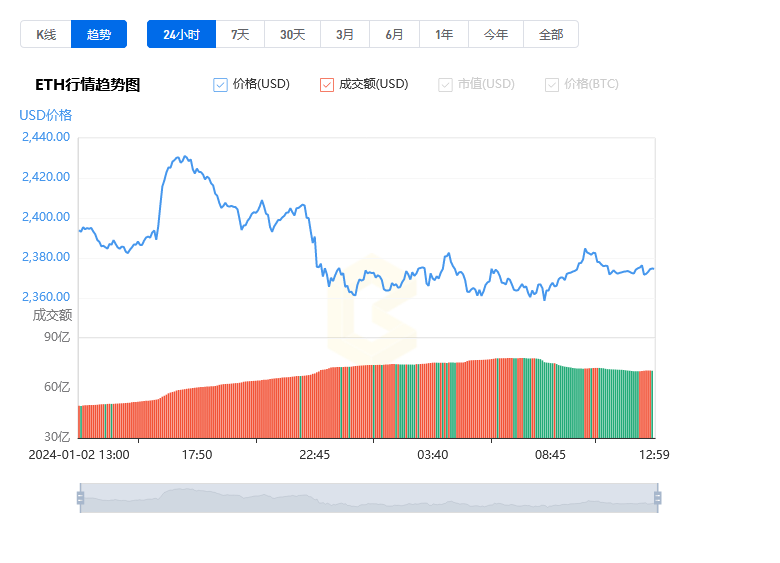Select the 3月 range button

click(x=345, y=34)
